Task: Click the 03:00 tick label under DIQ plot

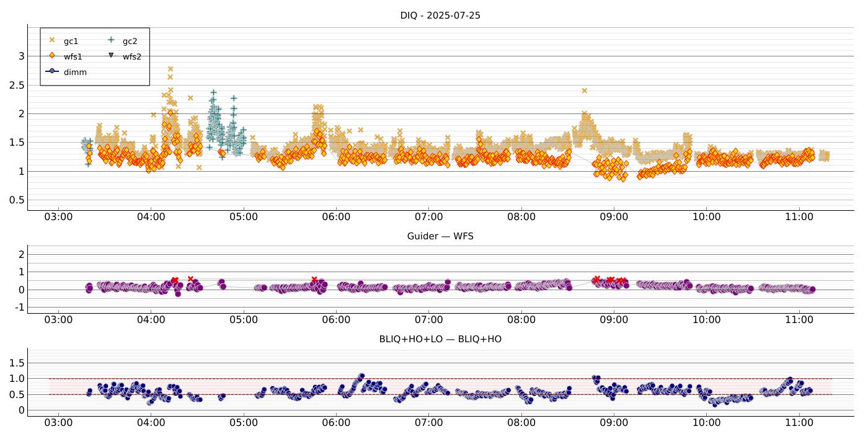Action: coord(59,218)
